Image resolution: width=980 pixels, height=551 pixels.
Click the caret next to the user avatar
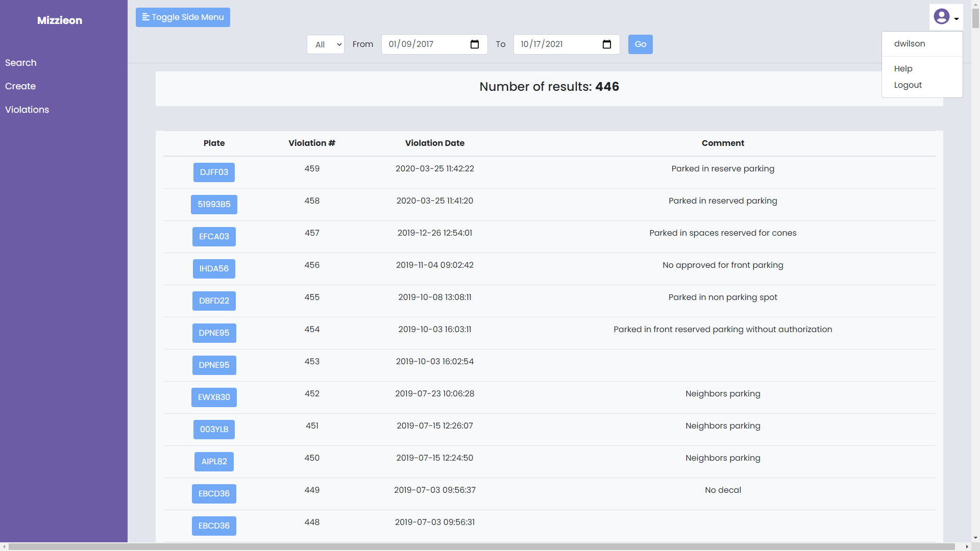(x=957, y=19)
